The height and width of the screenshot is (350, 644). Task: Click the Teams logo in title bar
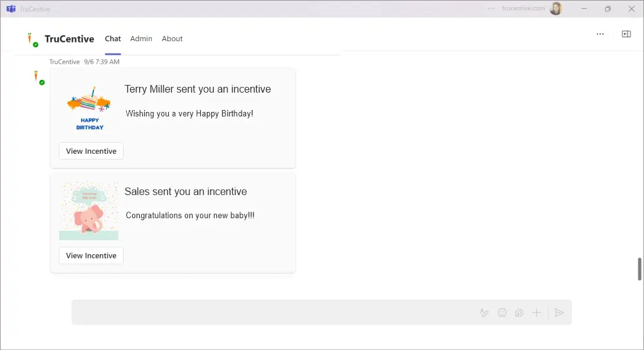tap(11, 9)
